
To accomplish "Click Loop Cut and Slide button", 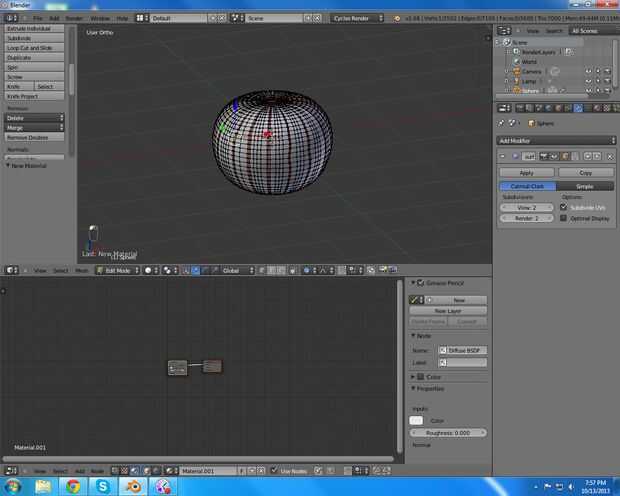I will point(34,47).
